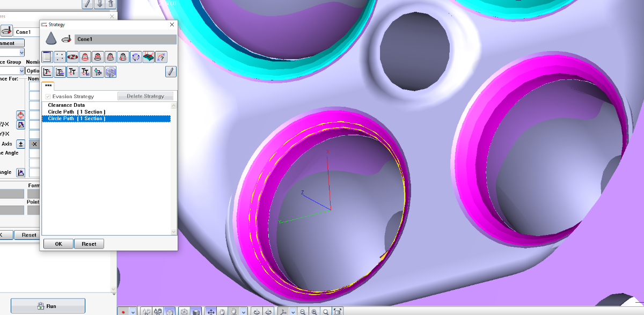Click OK in the Strategy dialog
644x315 pixels.
tap(58, 244)
